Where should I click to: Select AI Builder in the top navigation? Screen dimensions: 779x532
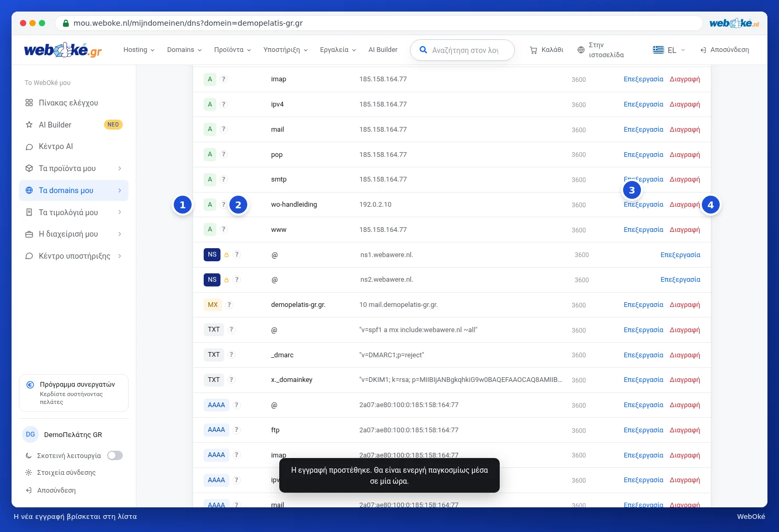pos(383,50)
